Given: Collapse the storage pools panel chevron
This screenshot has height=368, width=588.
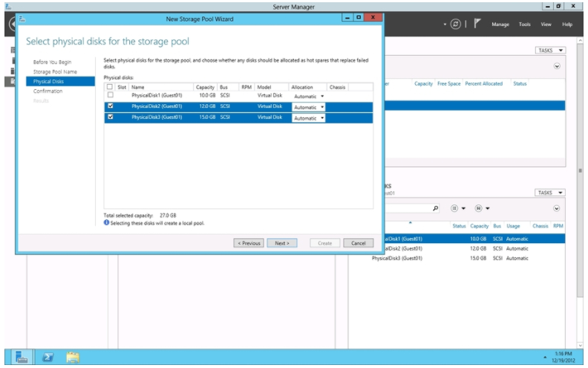Looking at the screenshot, I should (557, 66).
